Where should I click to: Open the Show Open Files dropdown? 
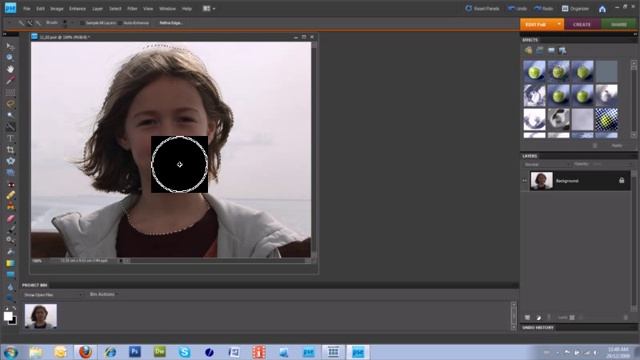pos(52,294)
